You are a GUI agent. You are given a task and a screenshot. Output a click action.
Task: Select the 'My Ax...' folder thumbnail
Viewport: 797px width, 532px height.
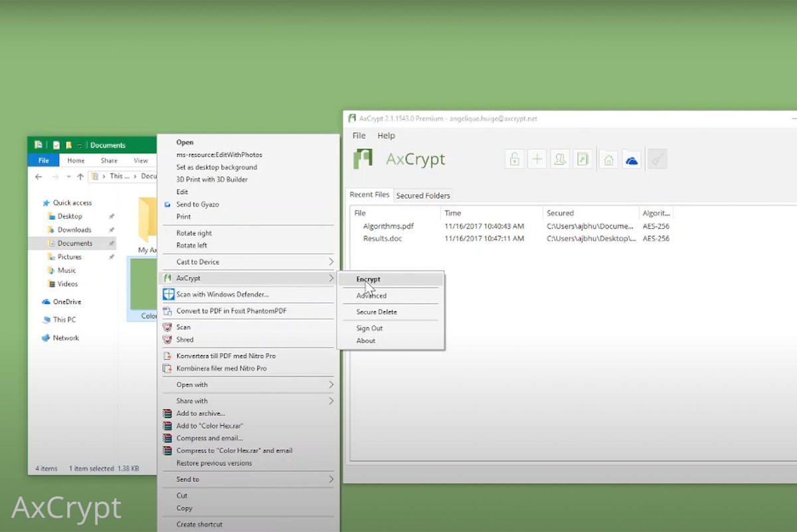tap(147, 224)
